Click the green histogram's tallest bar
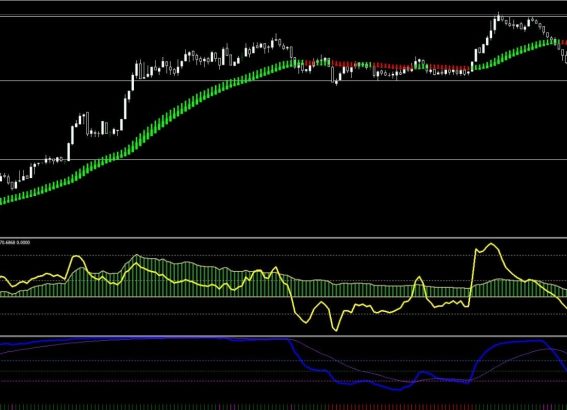The height and width of the screenshot is (410, 567). pyautogui.click(x=137, y=276)
